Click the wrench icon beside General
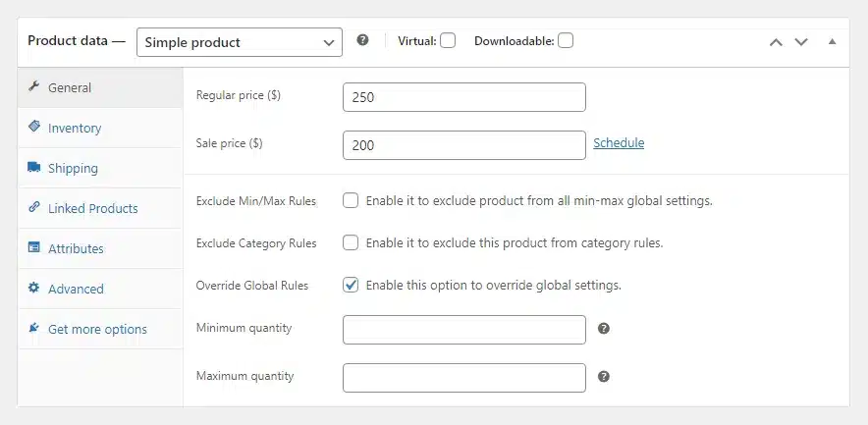 33,86
